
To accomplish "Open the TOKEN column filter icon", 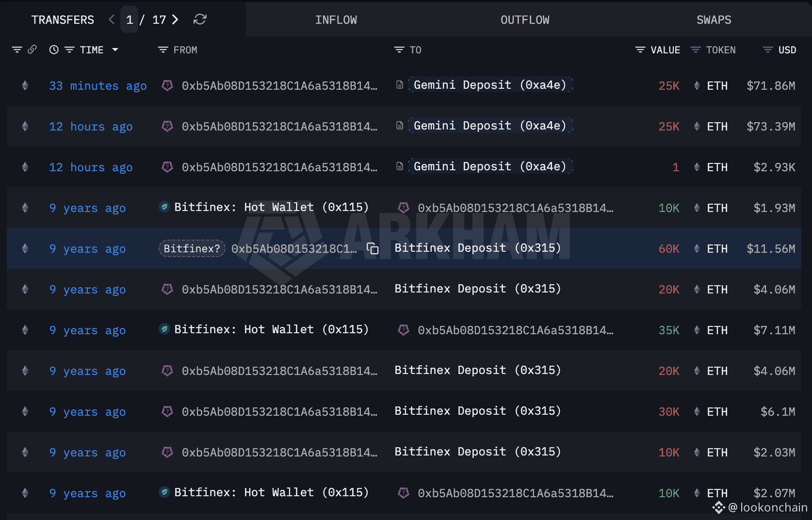I will [695, 49].
